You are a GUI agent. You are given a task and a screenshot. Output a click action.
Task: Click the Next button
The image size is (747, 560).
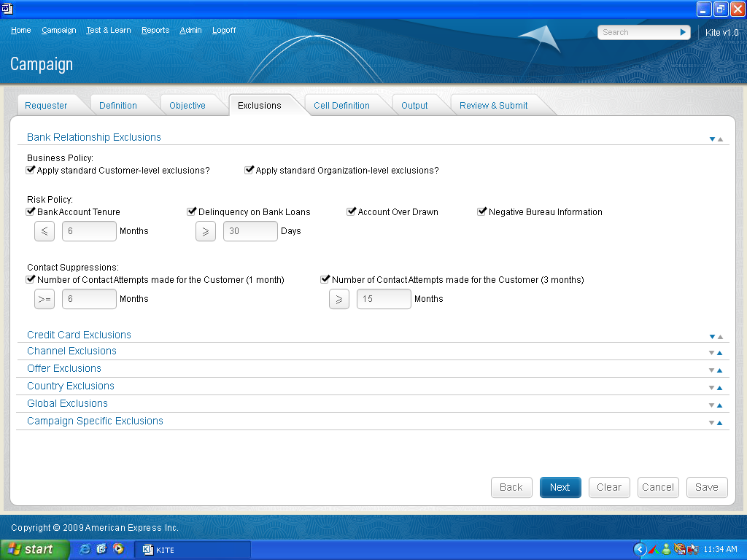point(560,487)
